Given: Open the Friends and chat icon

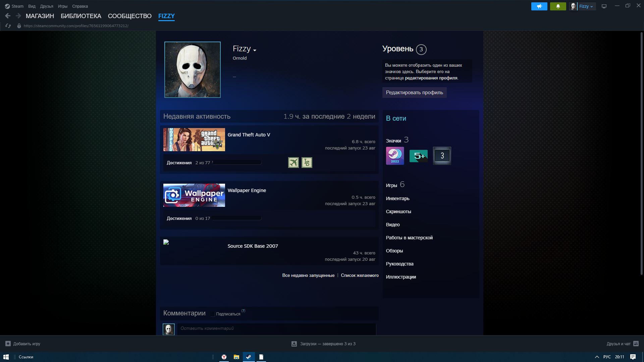Looking at the screenshot, I should click(x=636, y=344).
